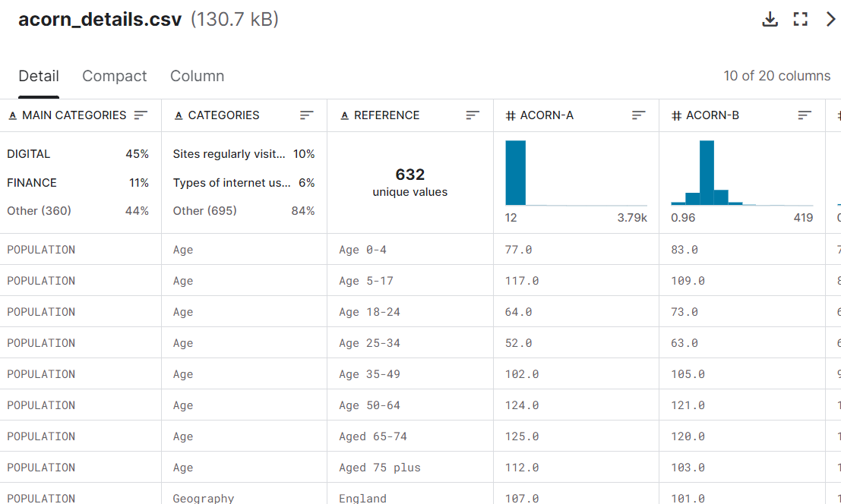This screenshot has width=841, height=504.
Task: Open fullscreen view of the dataset
Action: click(800, 20)
